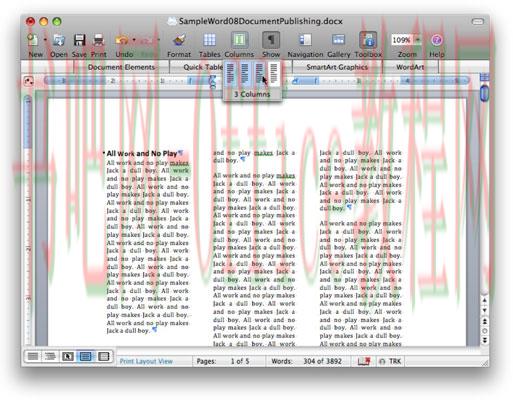The width and height of the screenshot is (513, 400).
Task: Insert a table with Tables icon
Action: pyautogui.click(x=209, y=40)
